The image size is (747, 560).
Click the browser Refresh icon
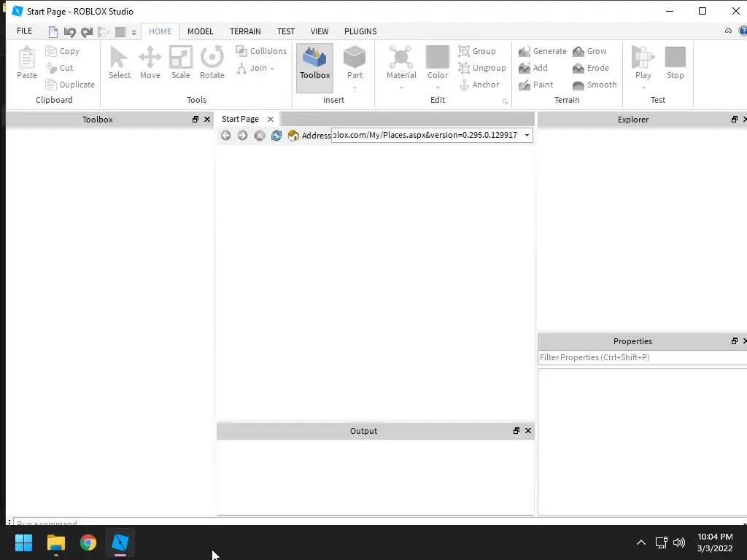click(x=276, y=135)
